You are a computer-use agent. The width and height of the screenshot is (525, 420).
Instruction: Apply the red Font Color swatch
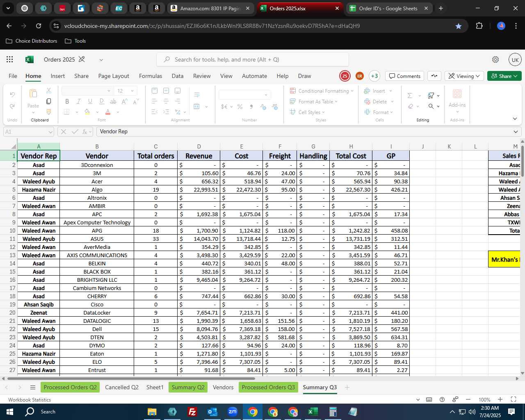click(x=108, y=112)
